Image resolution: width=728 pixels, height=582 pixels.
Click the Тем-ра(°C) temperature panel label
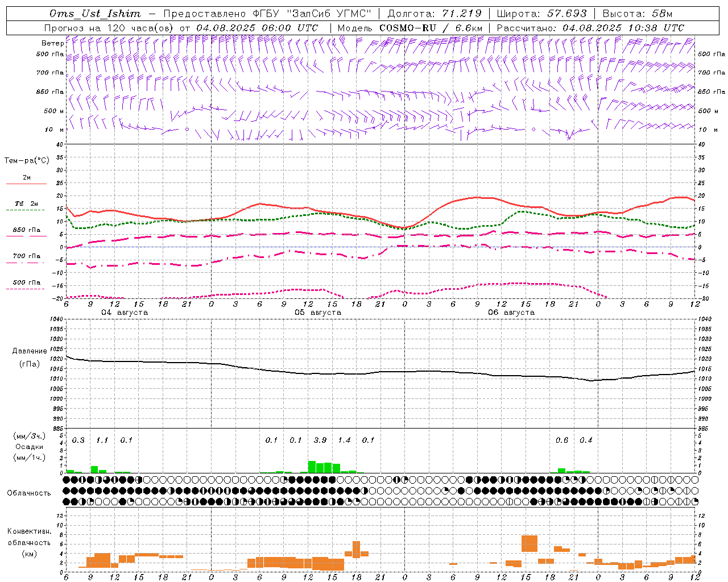[27, 161]
